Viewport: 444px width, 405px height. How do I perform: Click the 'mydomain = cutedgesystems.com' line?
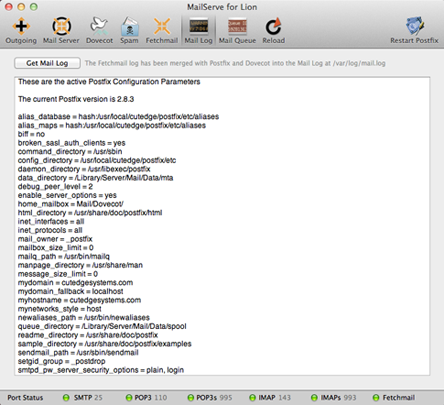pyautogui.click(x=75, y=283)
